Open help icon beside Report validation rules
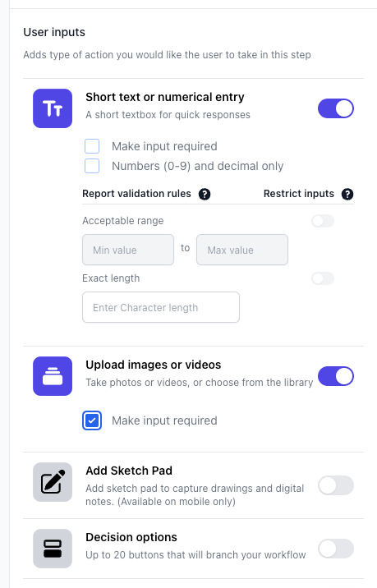The image size is (377, 588). (x=205, y=195)
